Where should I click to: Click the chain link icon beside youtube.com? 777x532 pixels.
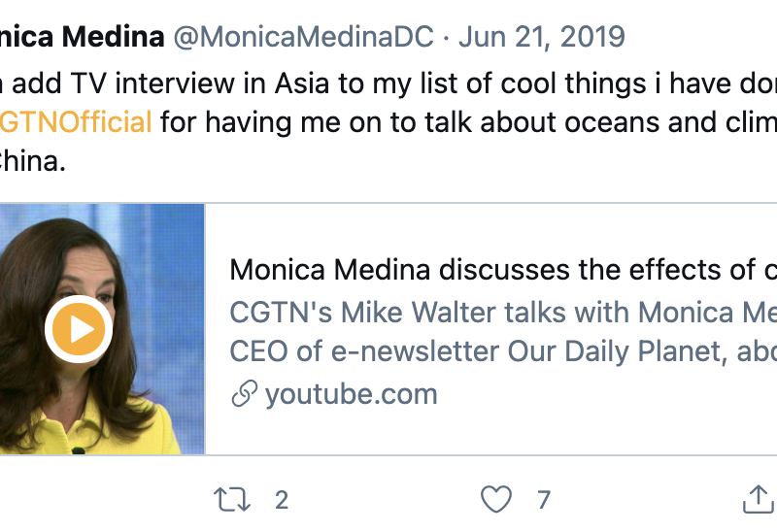(x=244, y=394)
